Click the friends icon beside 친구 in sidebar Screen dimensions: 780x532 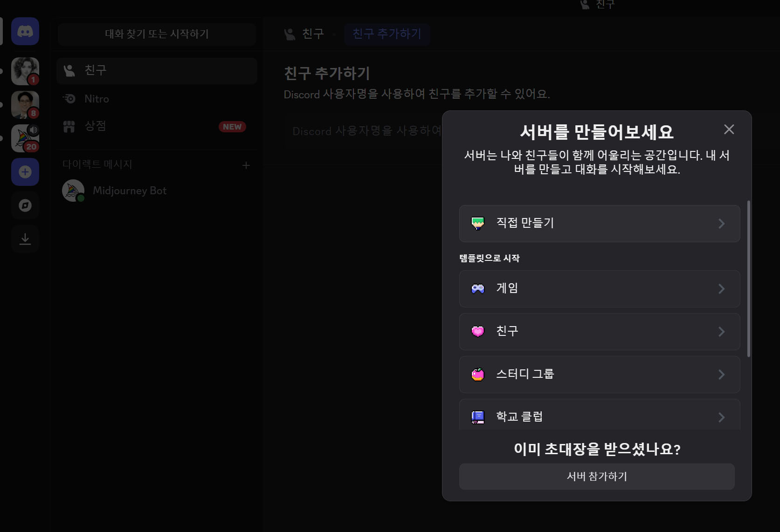[69, 71]
